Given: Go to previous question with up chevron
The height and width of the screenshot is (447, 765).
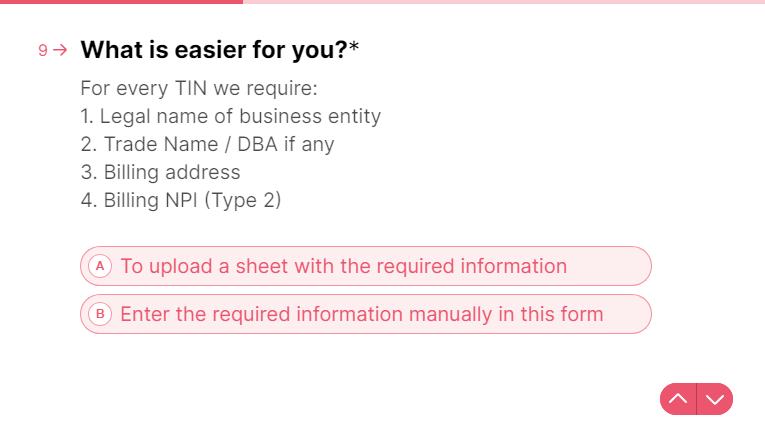Looking at the screenshot, I should [678, 399].
